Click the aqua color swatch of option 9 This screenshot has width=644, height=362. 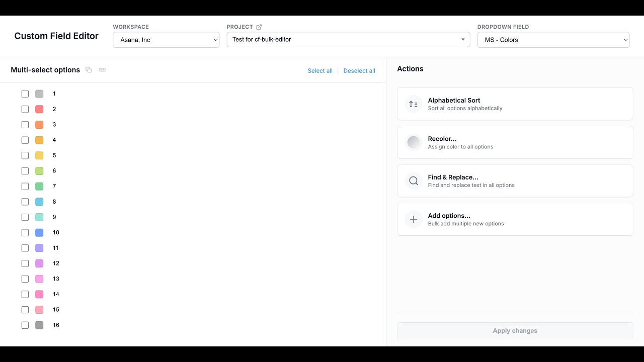click(x=39, y=217)
